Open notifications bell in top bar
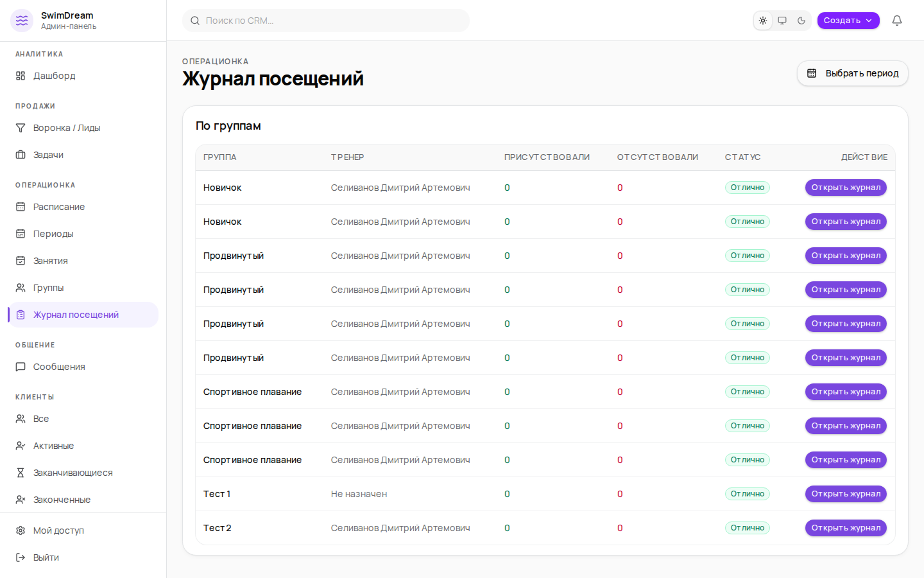Screen dimensions: 924x578 (897, 21)
